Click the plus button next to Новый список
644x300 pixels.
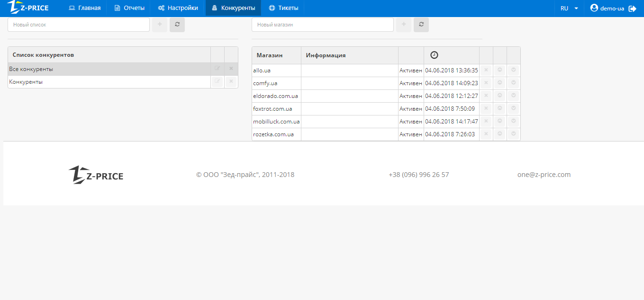click(160, 25)
